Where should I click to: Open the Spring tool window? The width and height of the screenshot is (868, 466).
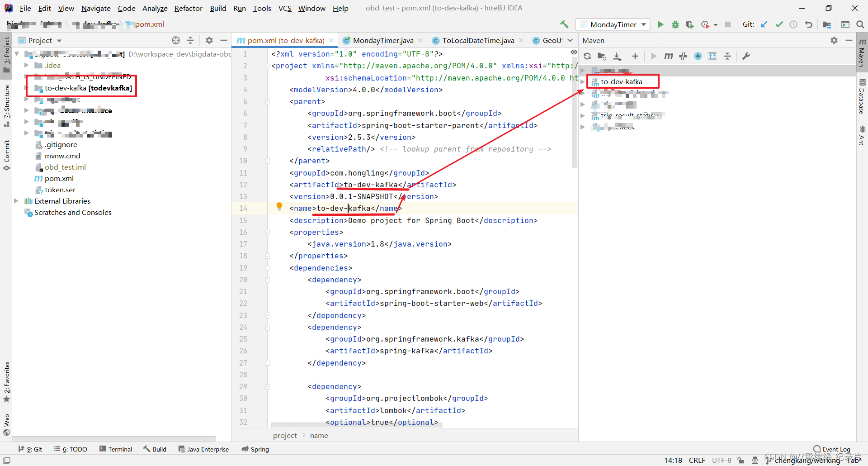coord(255,449)
